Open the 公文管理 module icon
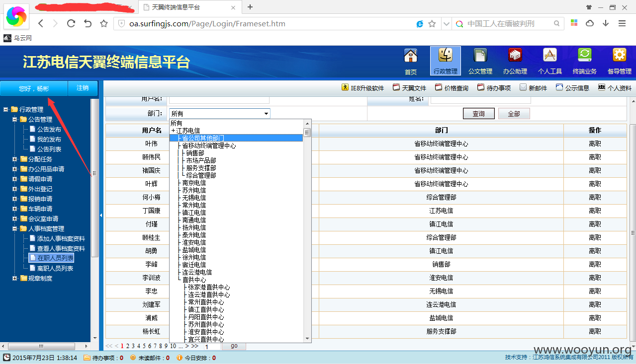This screenshot has width=636, height=364. (x=480, y=62)
